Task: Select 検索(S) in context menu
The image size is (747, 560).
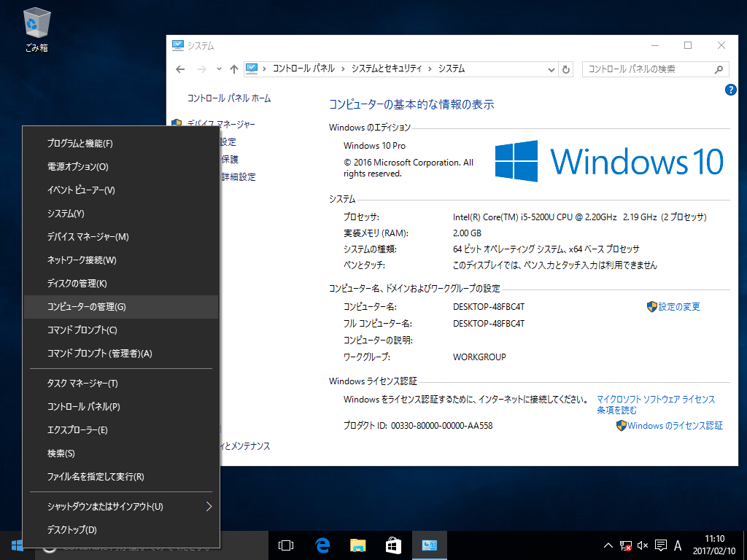Action: pos(121,454)
